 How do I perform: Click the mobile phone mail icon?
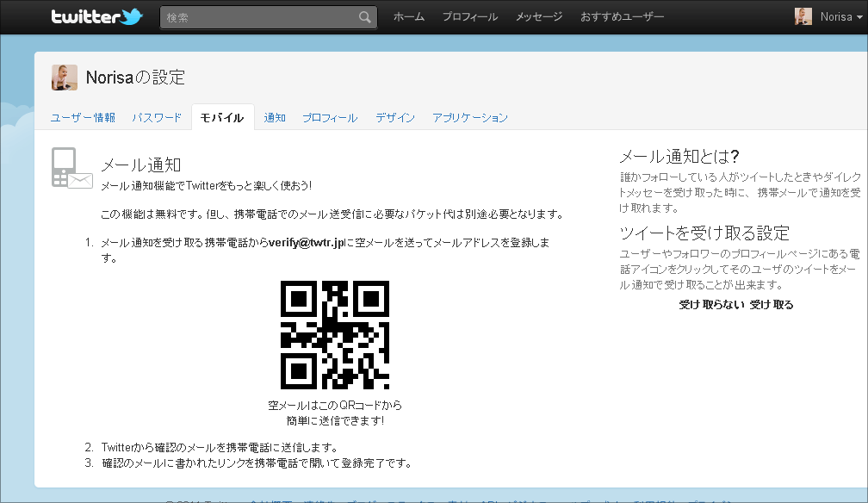pos(72,168)
